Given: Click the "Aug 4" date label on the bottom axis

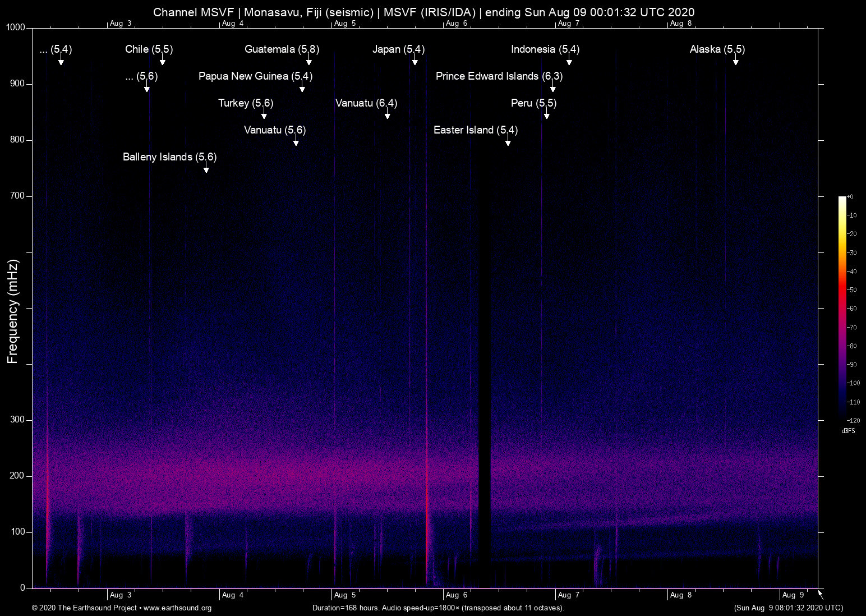Looking at the screenshot, I should tap(233, 595).
